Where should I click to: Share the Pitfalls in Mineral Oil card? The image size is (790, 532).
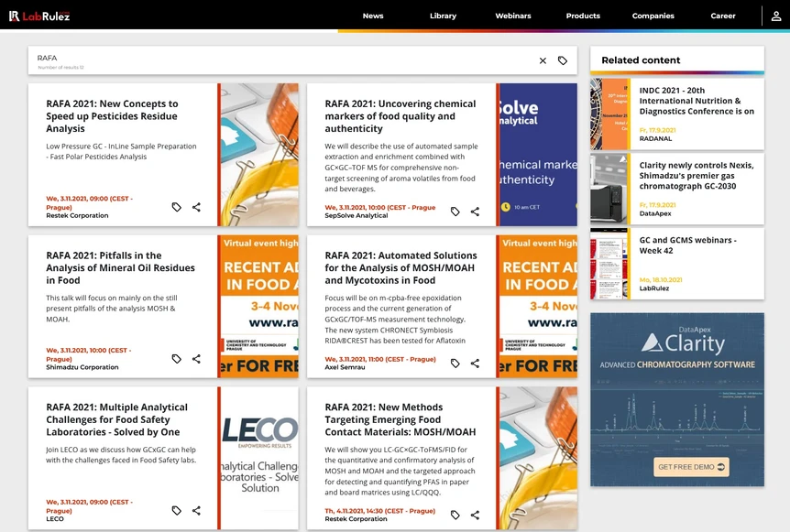pyautogui.click(x=196, y=359)
